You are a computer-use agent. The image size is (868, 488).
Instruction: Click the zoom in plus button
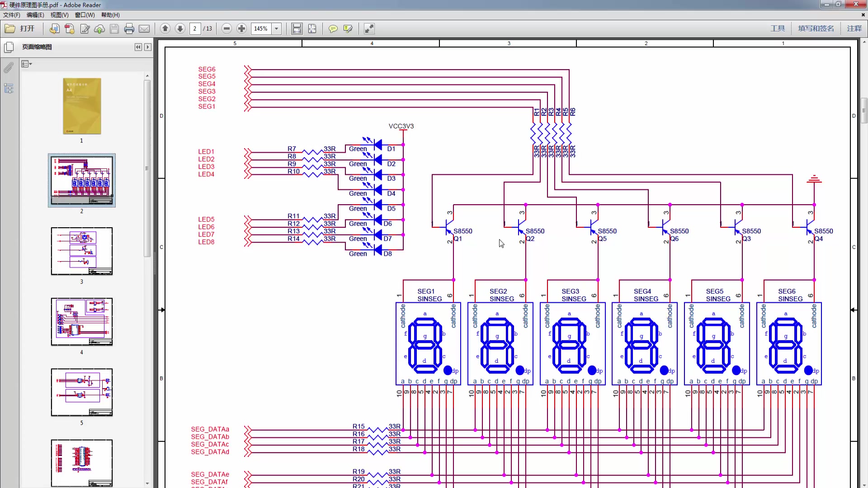point(242,28)
